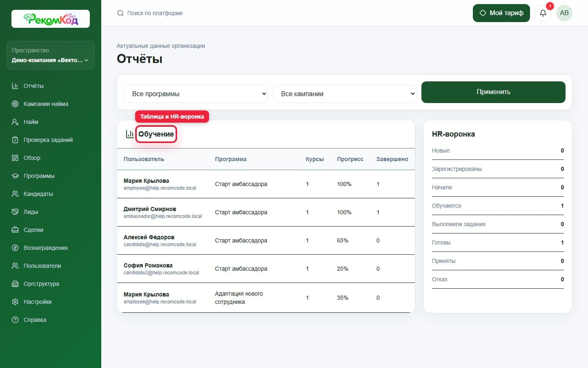588x368 pixels.
Task: Click the Готовы funnel row label
Action: pyautogui.click(x=441, y=242)
